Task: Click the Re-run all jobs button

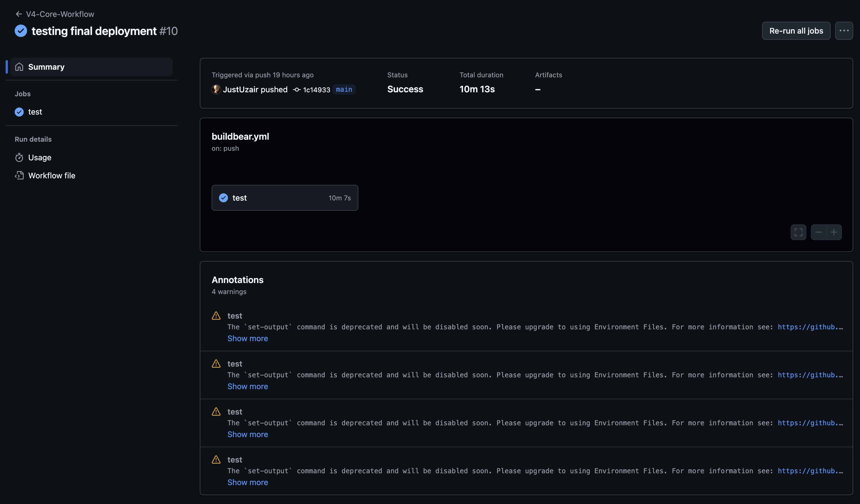Action: tap(796, 31)
